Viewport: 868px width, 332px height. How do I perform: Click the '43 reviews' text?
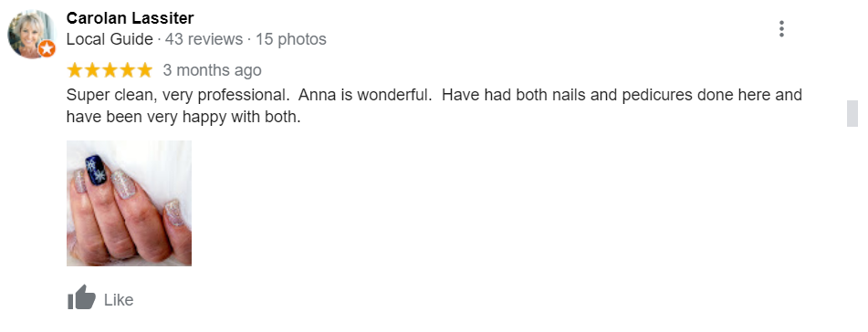204,39
